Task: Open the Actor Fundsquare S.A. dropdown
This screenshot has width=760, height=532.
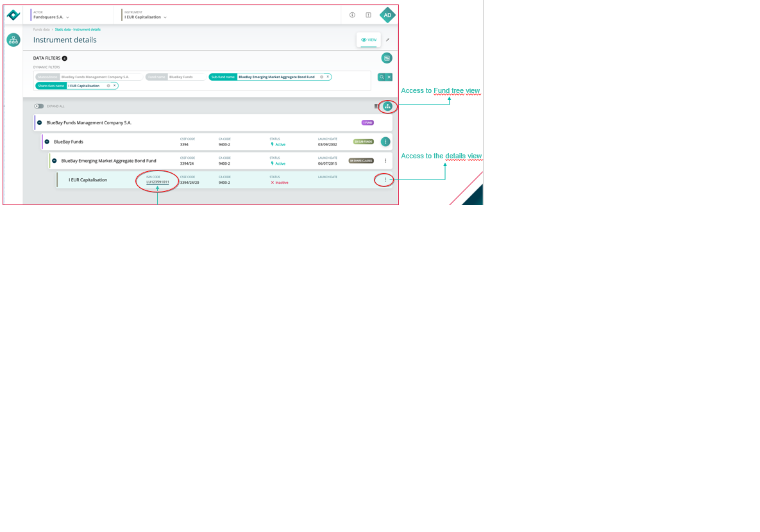Action: click(x=51, y=15)
